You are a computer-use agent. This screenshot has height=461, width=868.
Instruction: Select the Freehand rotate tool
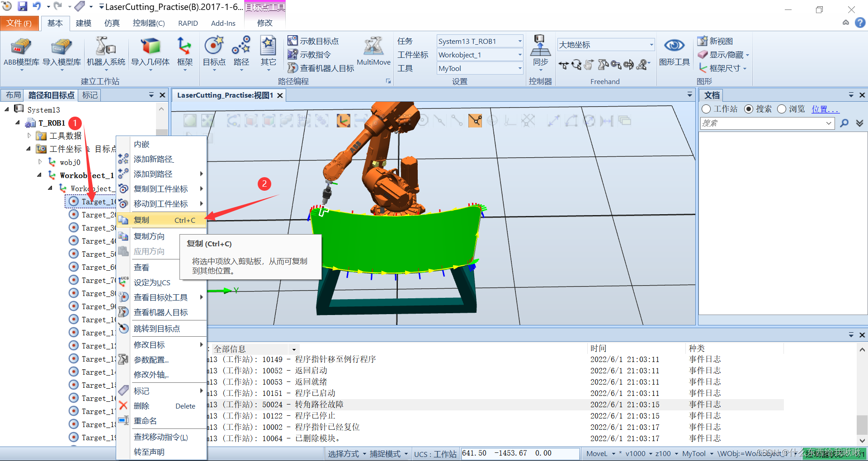[x=576, y=65]
